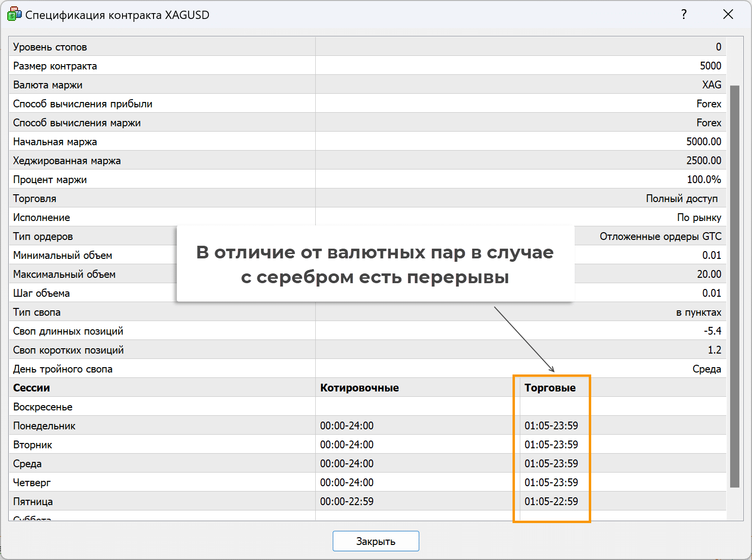The height and width of the screenshot is (560, 752).
Task: Click the contract specification icon in title bar
Action: (14, 15)
